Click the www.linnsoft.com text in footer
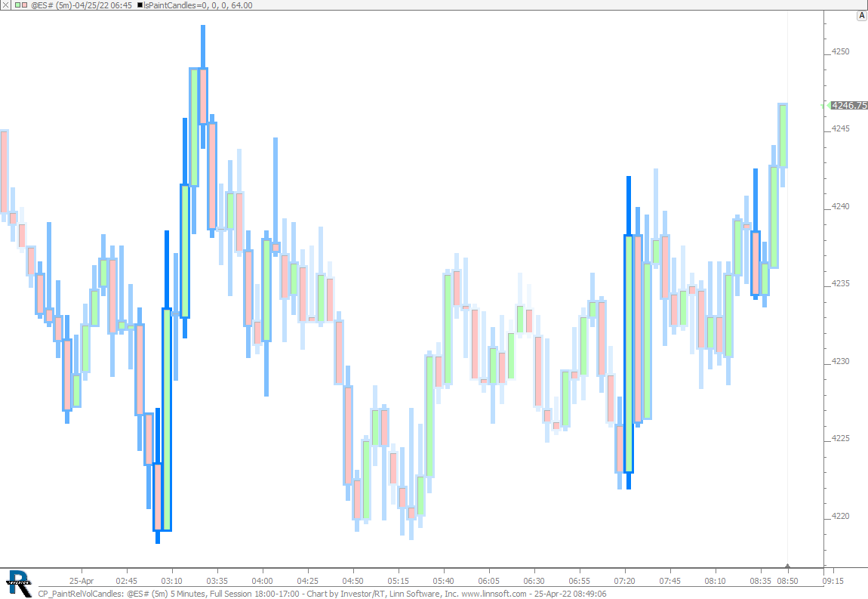Screen dimensions: 868x599 [494, 594]
